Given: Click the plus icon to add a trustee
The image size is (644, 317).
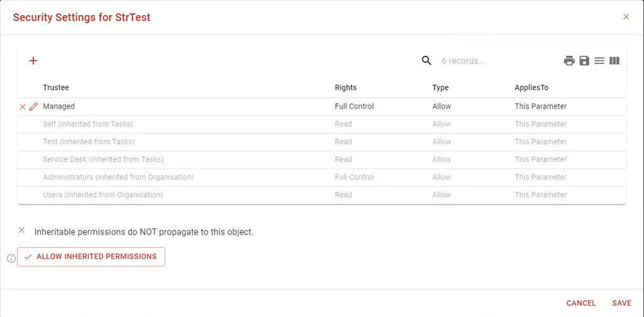Looking at the screenshot, I should click(x=33, y=61).
